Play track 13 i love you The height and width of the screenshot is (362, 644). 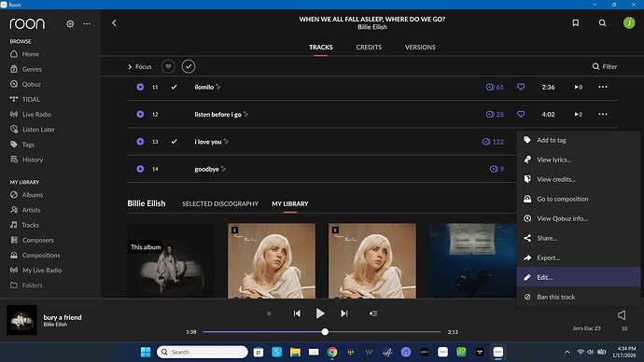[x=140, y=142]
